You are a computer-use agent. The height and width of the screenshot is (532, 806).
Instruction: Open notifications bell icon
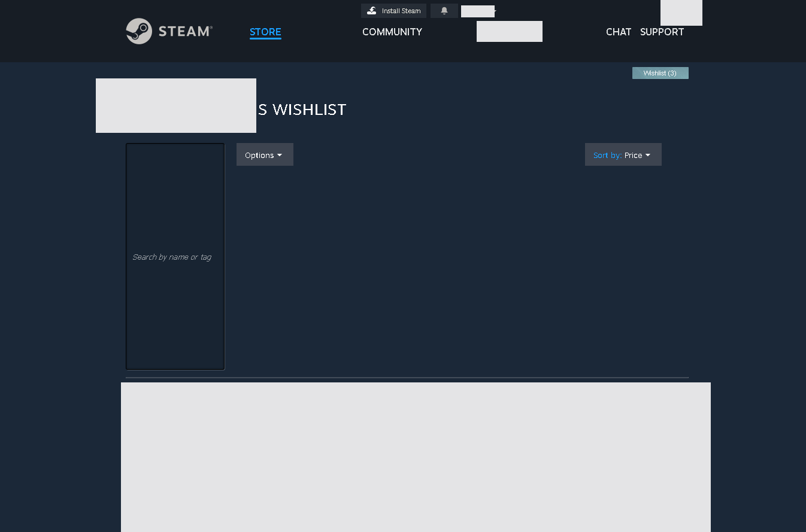444,11
